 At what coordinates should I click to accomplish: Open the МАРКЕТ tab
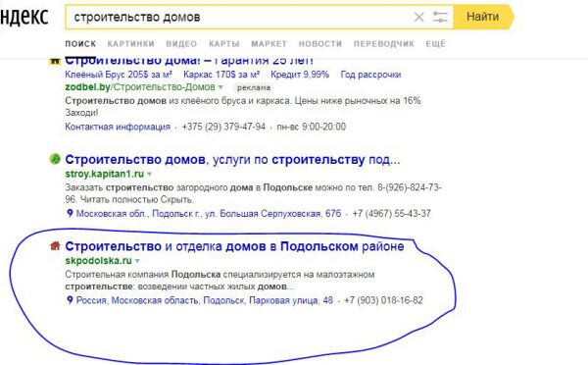269,44
